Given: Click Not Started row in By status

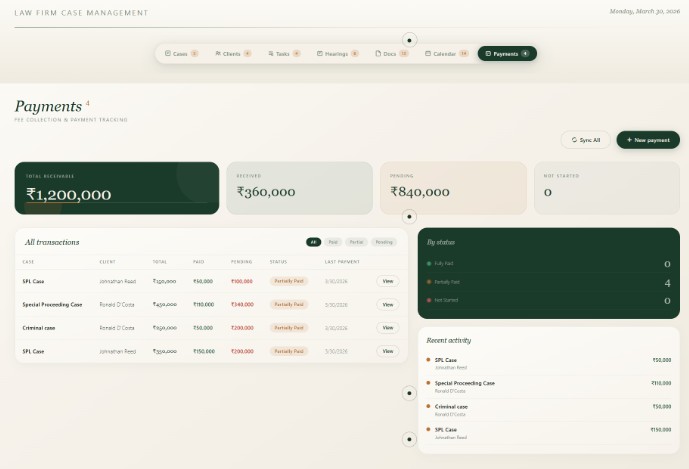Looking at the screenshot, I should 549,301.
